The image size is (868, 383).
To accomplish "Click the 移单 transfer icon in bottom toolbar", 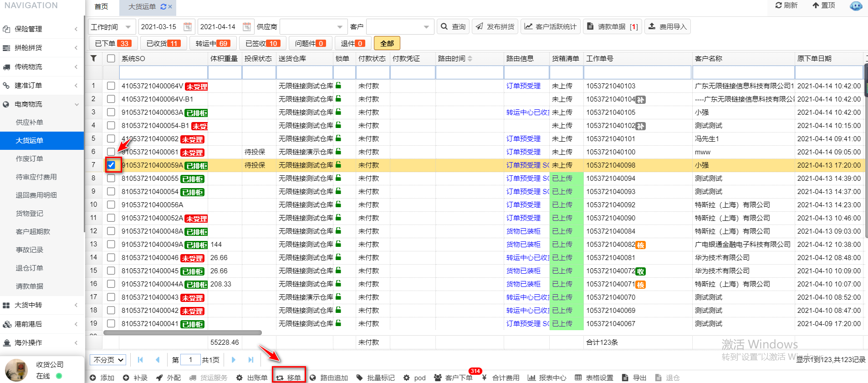I will pyautogui.click(x=280, y=378).
